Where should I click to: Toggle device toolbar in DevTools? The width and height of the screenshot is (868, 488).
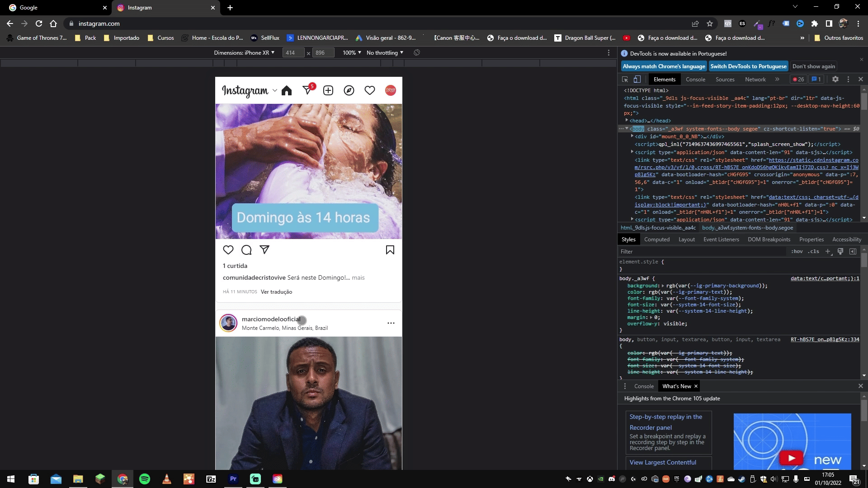(637, 79)
